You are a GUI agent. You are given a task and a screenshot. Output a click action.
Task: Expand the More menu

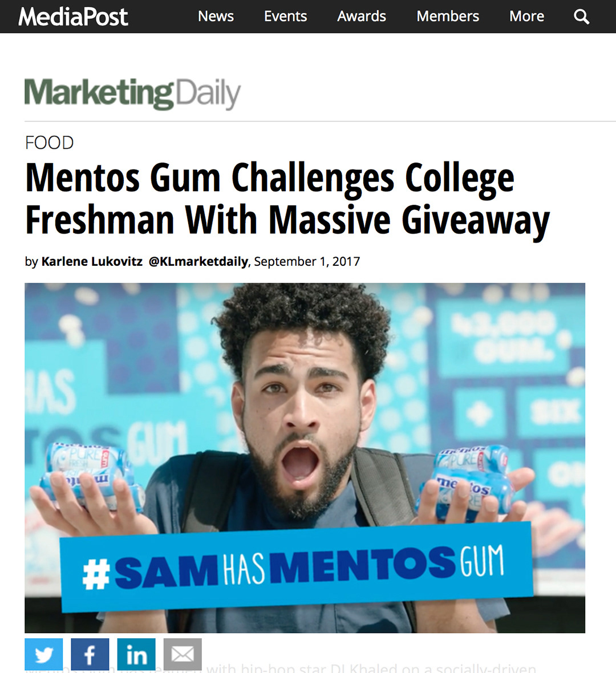click(526, 17)
